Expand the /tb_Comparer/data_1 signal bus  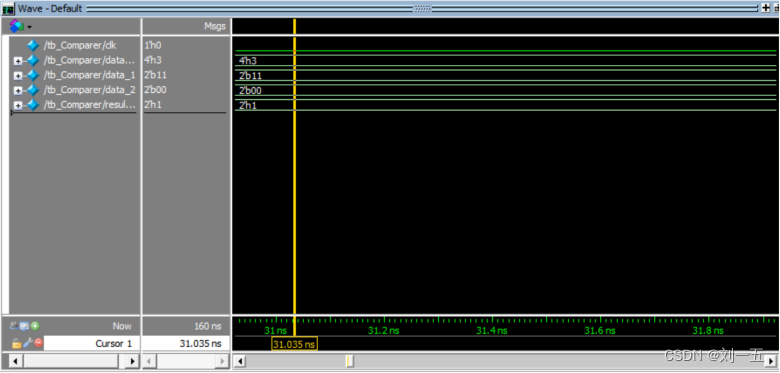18,76
